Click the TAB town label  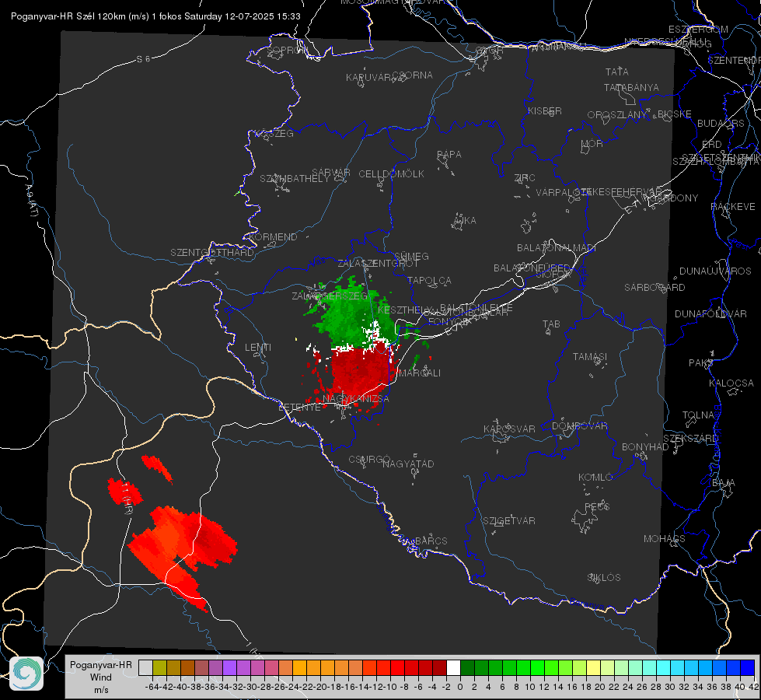click(551, 324)
